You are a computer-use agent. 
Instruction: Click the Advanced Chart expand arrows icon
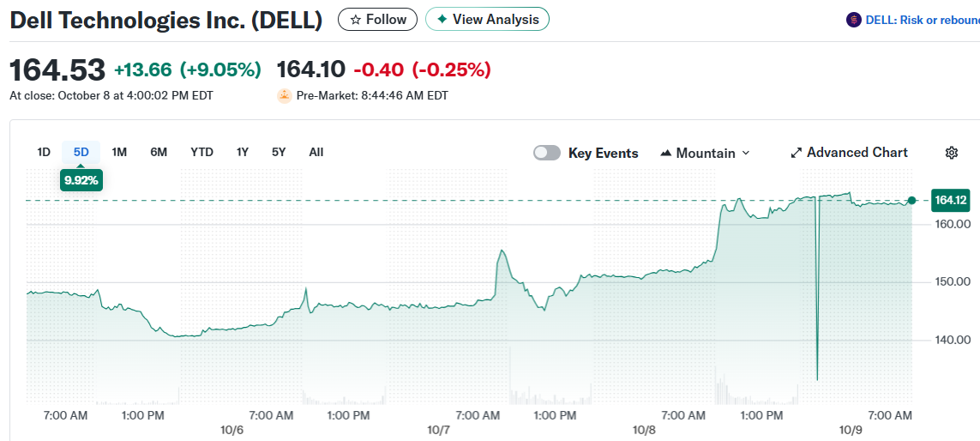coord(796,153)
